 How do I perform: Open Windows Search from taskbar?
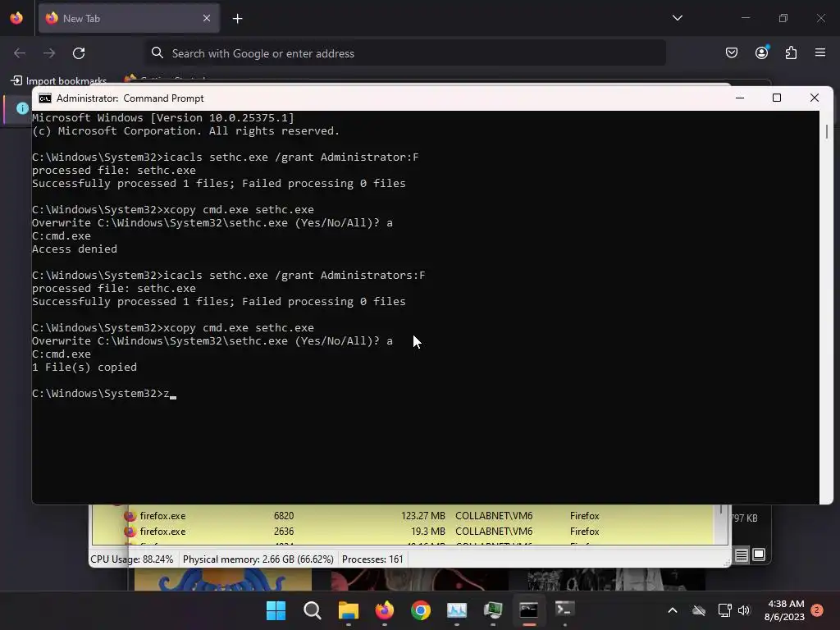click(x=313, y=610)
